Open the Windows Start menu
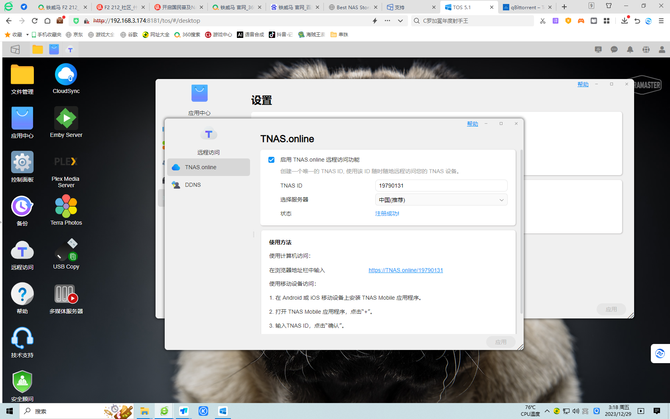Viewport: 670px width, 419px height. coord(9,411)
